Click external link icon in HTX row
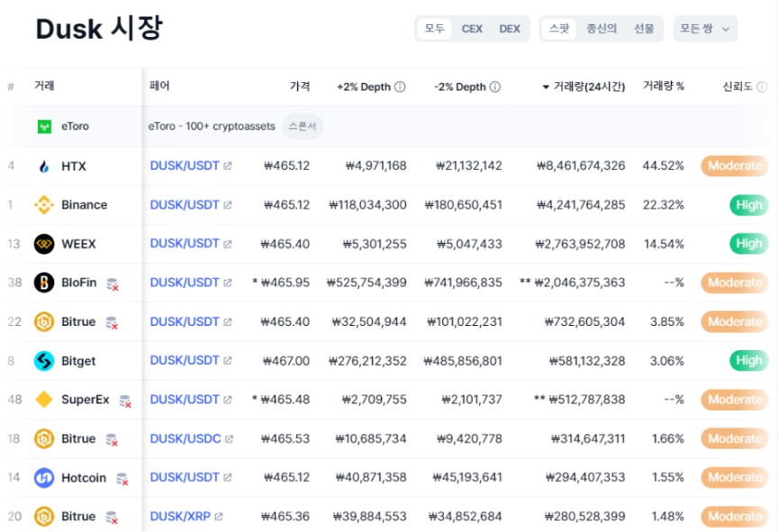This screenshot has height=532, width=778. (x=228, y=167)
